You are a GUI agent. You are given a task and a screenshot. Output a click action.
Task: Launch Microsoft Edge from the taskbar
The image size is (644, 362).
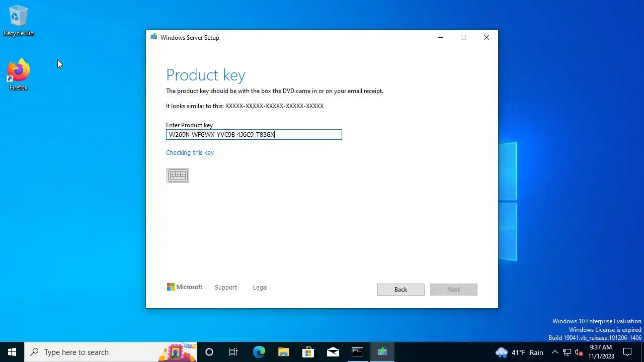pos(259,352)
